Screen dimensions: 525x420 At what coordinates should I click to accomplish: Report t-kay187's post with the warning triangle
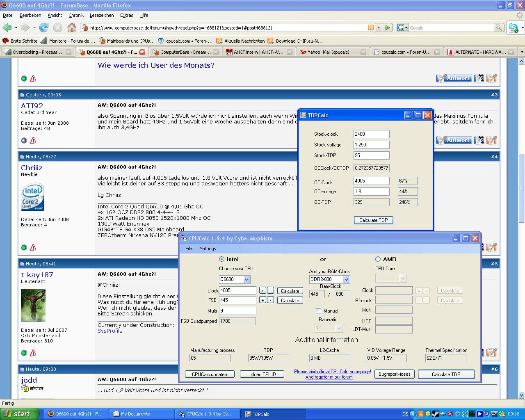pos(33,353)
